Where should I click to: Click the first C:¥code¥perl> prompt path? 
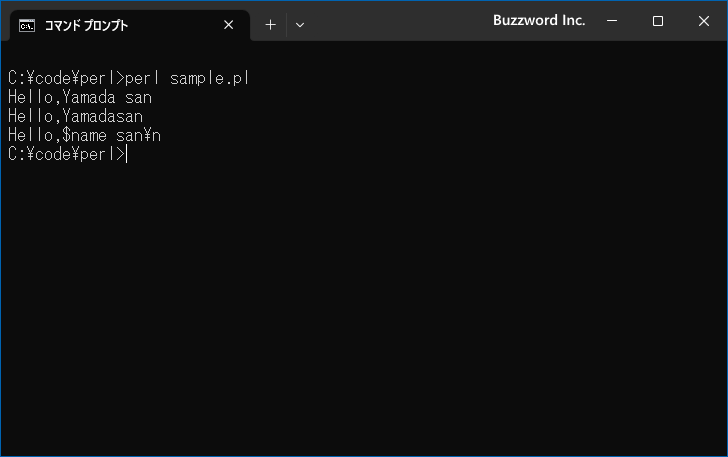click(66, 78)
